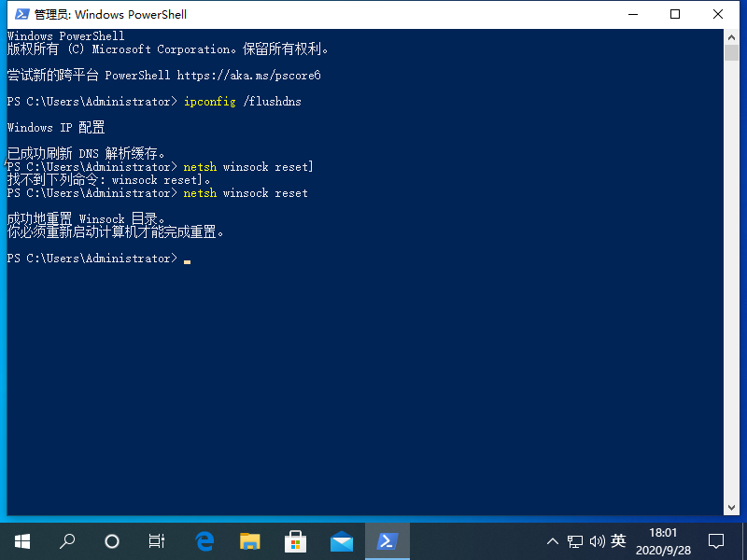
Task: Open the Start menu
Action: click(x=21, y=540)
